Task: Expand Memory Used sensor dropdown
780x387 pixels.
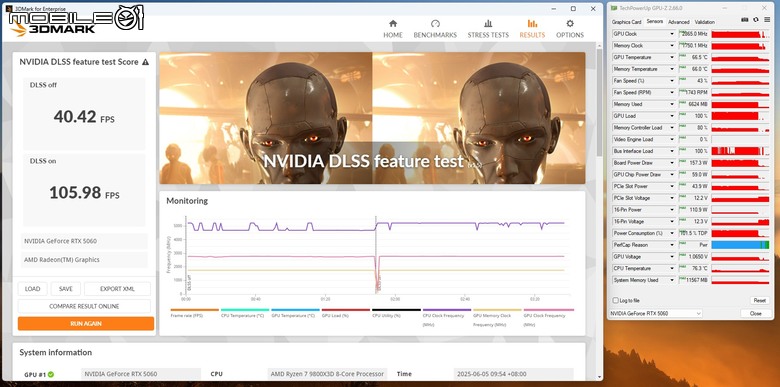Action: (x=673, y=104)
